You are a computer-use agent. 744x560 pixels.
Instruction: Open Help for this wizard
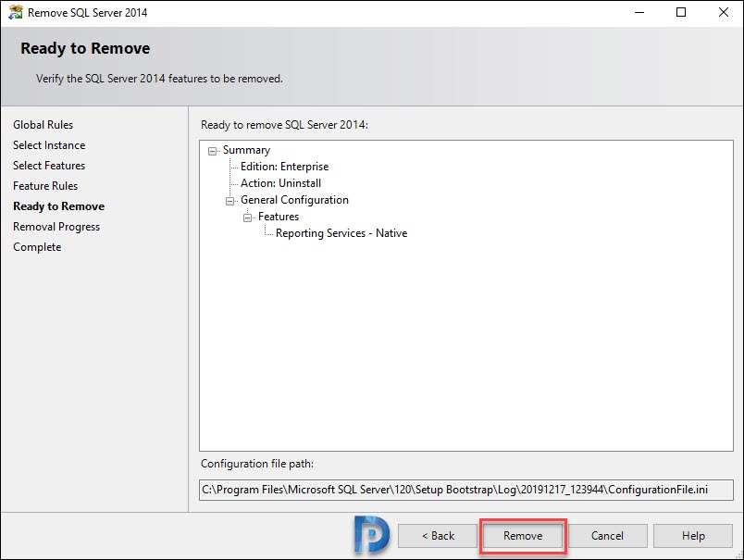pos(693,536)
